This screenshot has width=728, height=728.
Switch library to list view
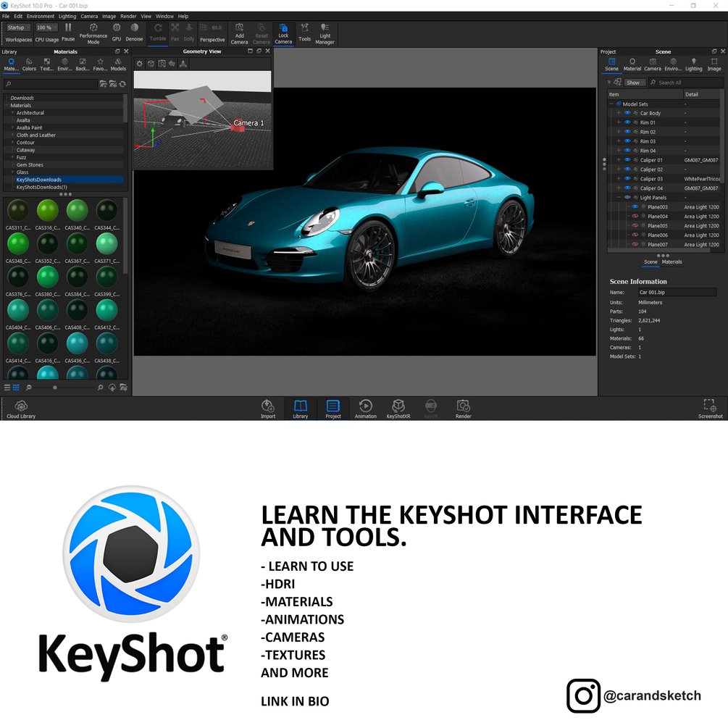point(7,388)
